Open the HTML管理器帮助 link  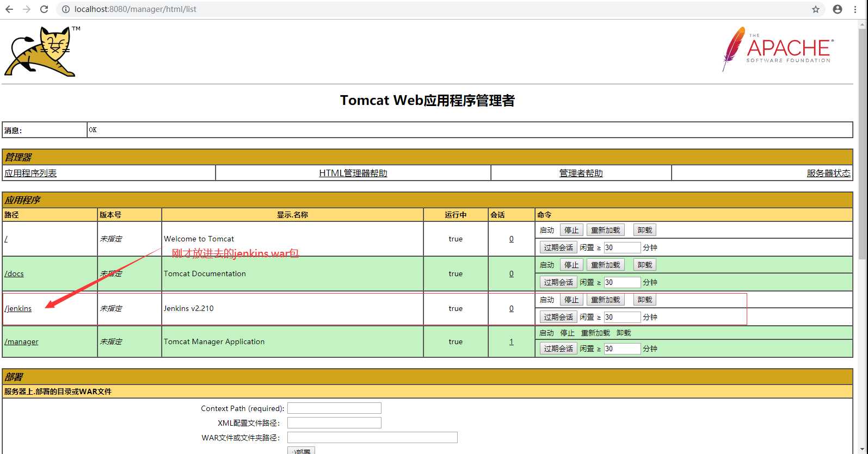point(353,173)
